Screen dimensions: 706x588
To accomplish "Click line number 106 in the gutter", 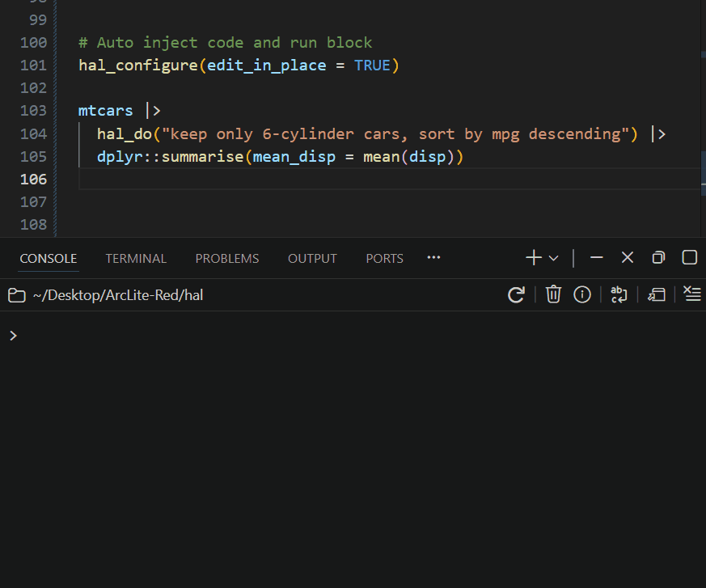I will (33, 180).
